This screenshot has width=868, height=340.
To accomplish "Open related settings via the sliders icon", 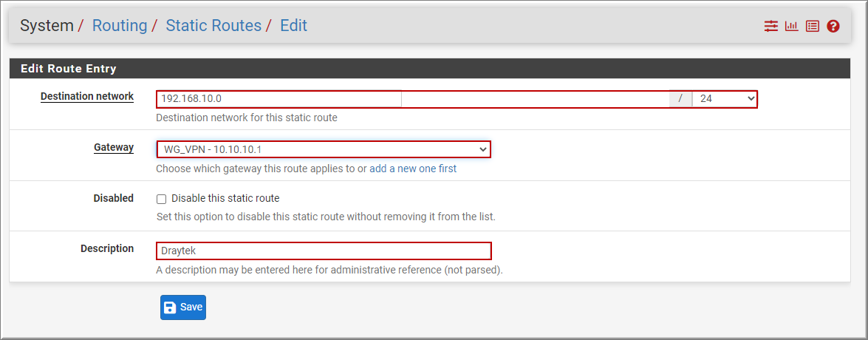I will click(771, 26).
